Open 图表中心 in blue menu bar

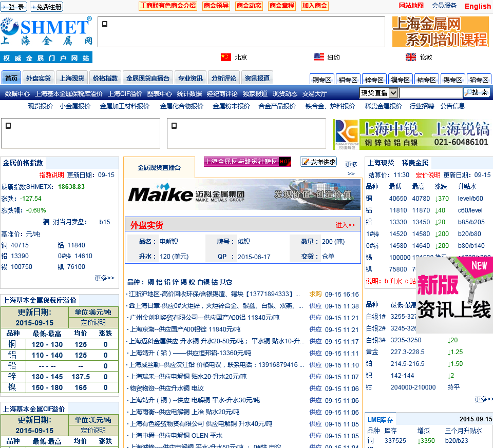159,93
